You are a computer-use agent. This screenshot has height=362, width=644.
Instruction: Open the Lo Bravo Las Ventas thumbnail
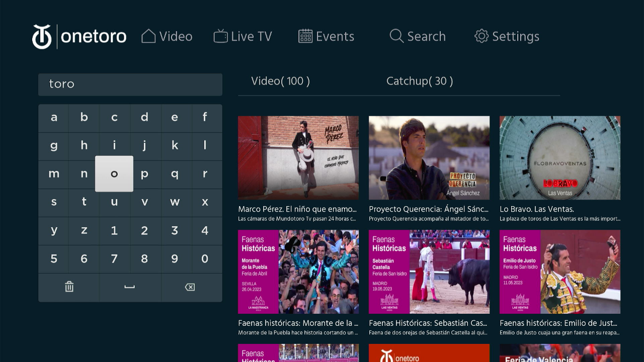pos(559,157)
